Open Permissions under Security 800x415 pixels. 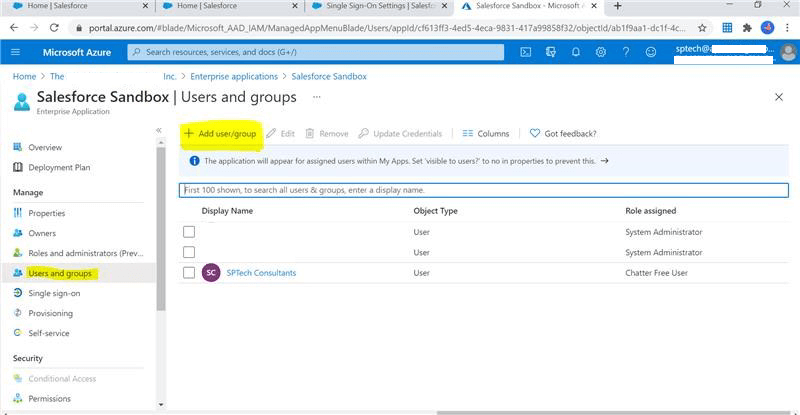tap(49, 399)
